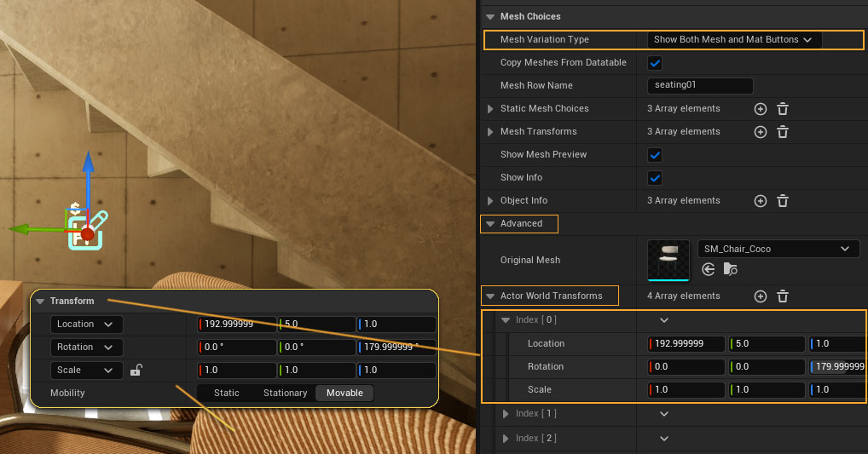Expand Index [ 1 ] transform entry
868x454 pixels.
[506, 414]
